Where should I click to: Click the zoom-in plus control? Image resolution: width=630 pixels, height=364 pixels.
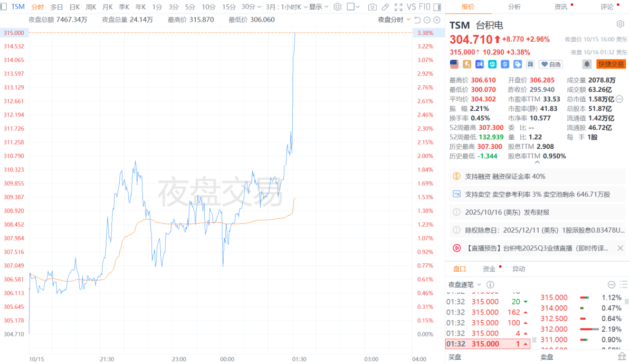[x=436, y=20]
